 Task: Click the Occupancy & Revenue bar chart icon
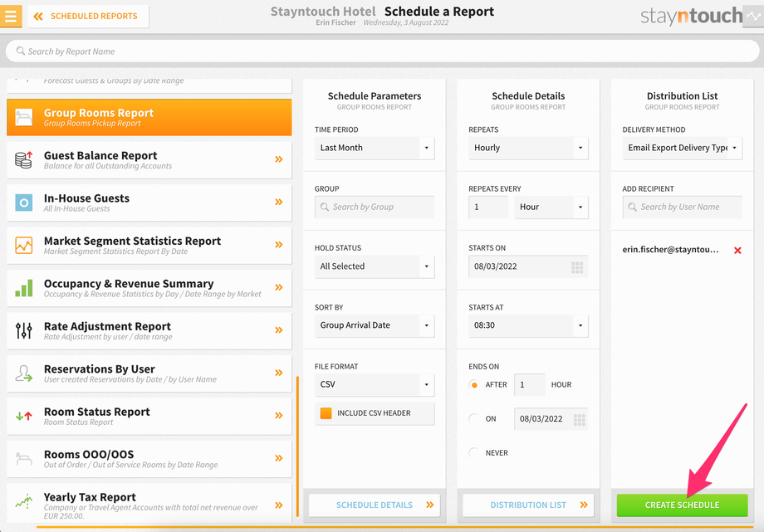click(23, 288)
